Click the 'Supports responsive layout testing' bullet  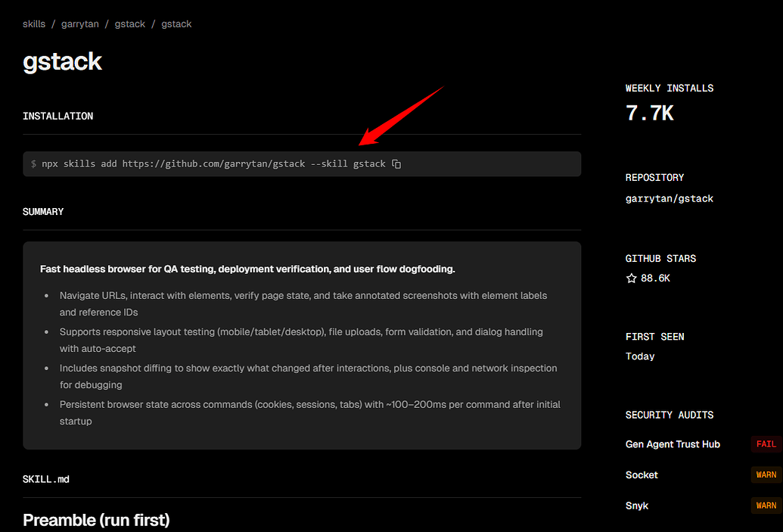click(301, 341)
